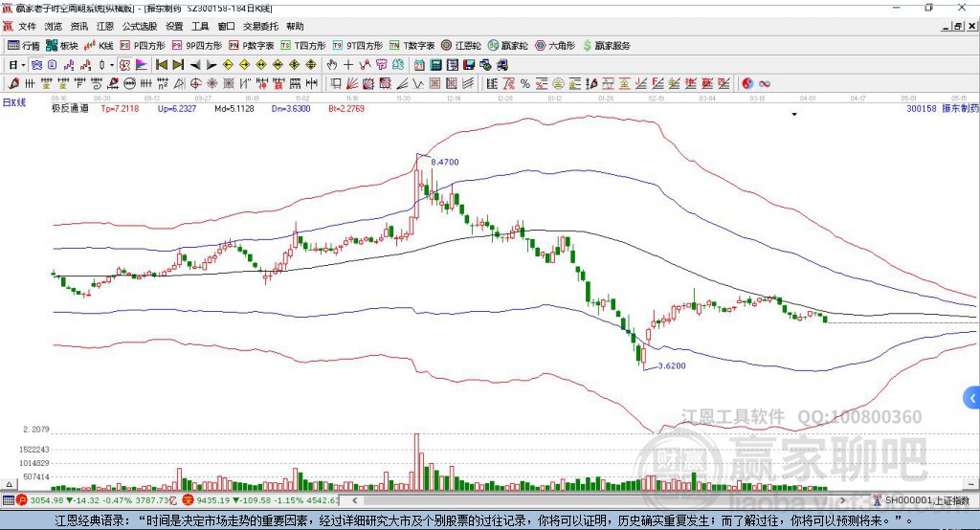Open the 工具 menu
The image size is (980, 530).
200,26
